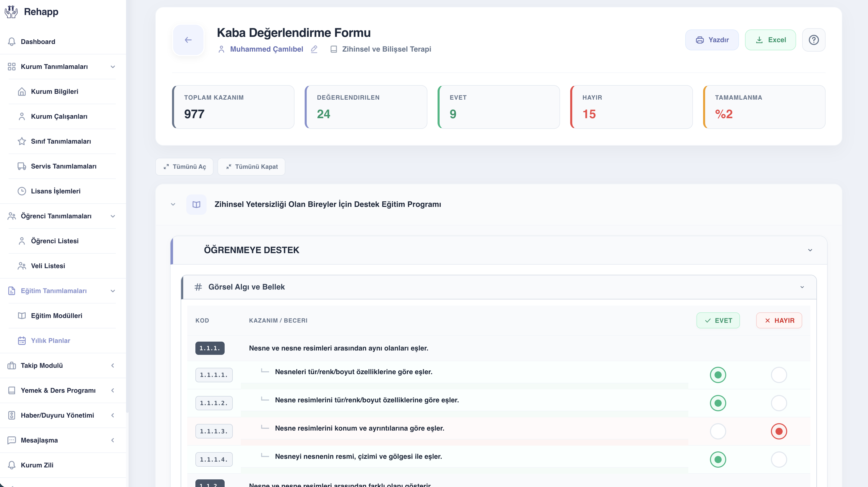This screenshot has height=487, width=868.
Task: Click the book icon of Zihinsel Yetersizliği program
Action: [x=196, y=205]
